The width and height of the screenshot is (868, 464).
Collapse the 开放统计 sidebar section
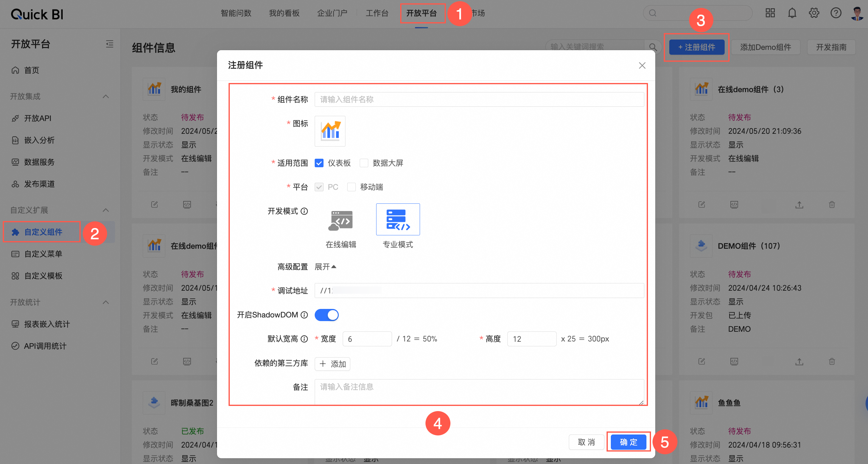pos(106,302)
